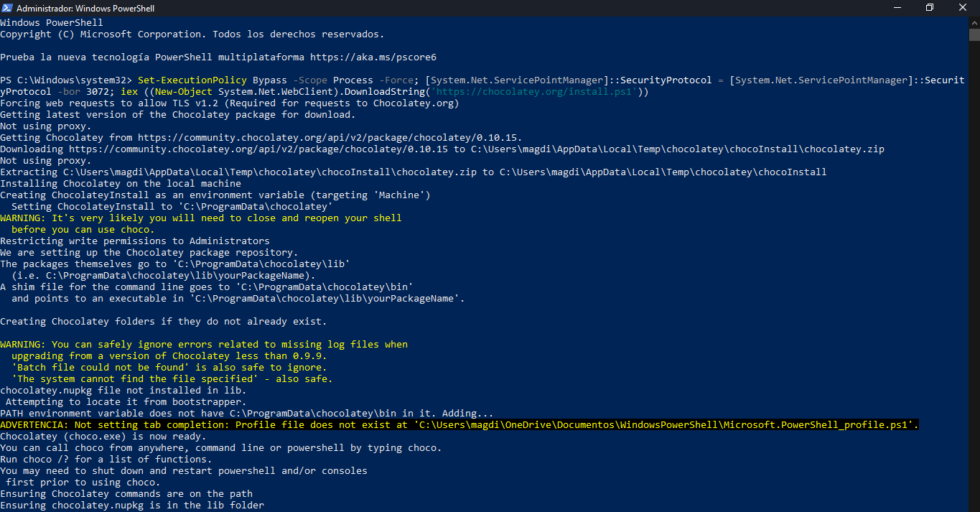Click 'Ensuring Chocolatey commands are on the path' line
The image size is (980, 512).
pyautogui.click(x=126, y=494)
